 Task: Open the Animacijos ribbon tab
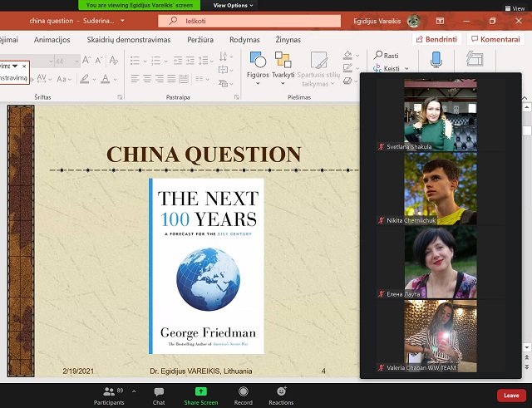click(x=52, y=39)
